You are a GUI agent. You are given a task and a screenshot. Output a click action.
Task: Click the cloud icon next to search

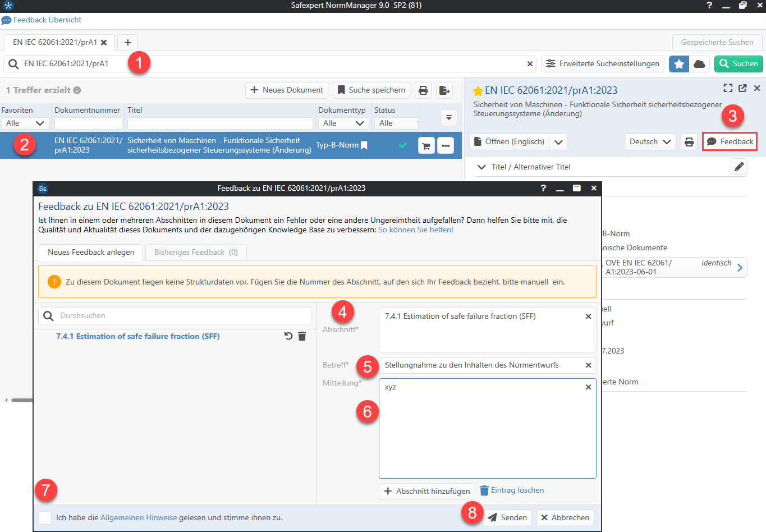[699, 64]
